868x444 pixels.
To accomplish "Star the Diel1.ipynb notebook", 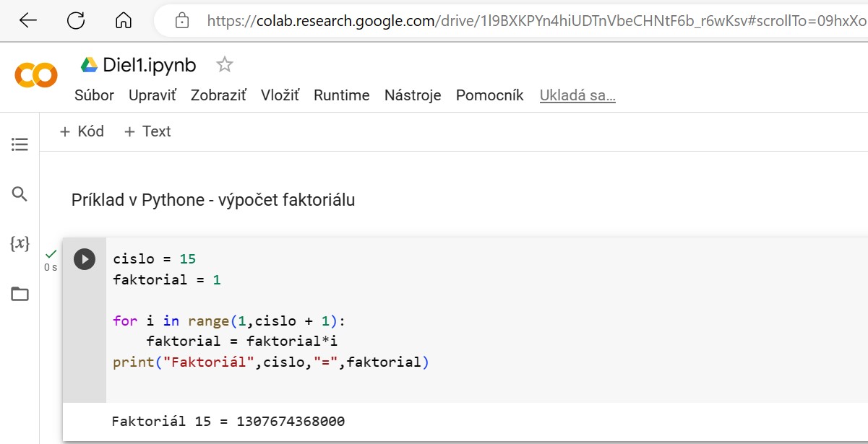I will tap(225, 65).
